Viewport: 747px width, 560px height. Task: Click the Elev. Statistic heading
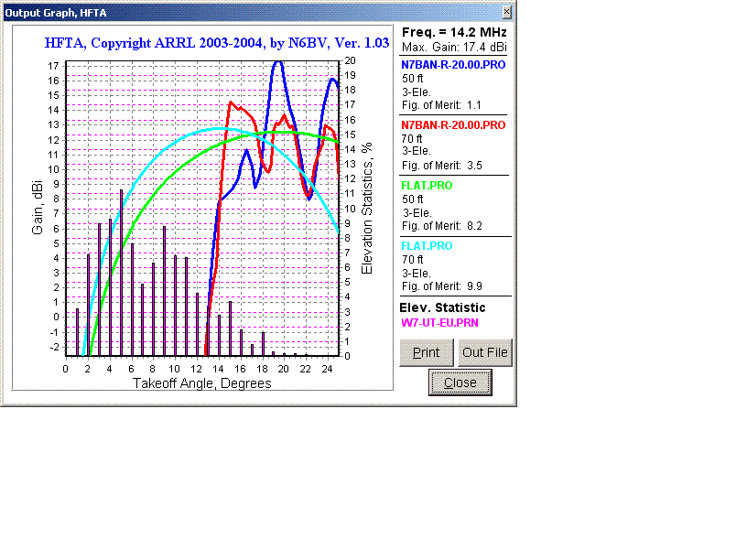(444, 307)
